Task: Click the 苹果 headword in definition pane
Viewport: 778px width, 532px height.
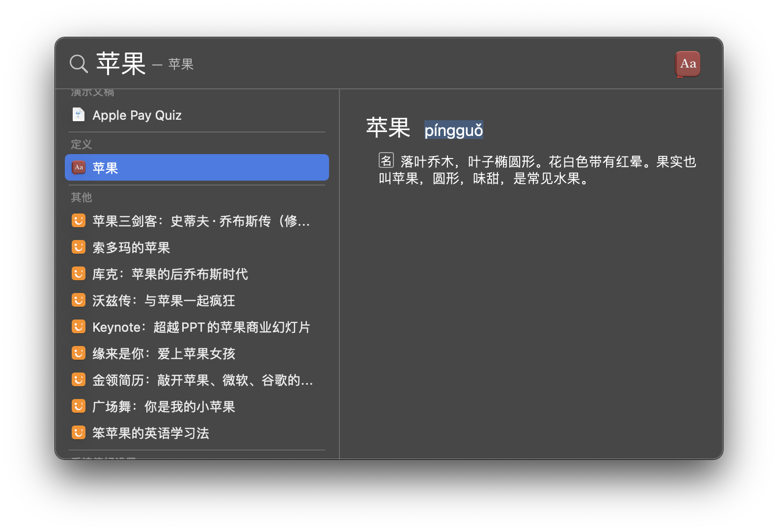Action: tap(388, 128)
